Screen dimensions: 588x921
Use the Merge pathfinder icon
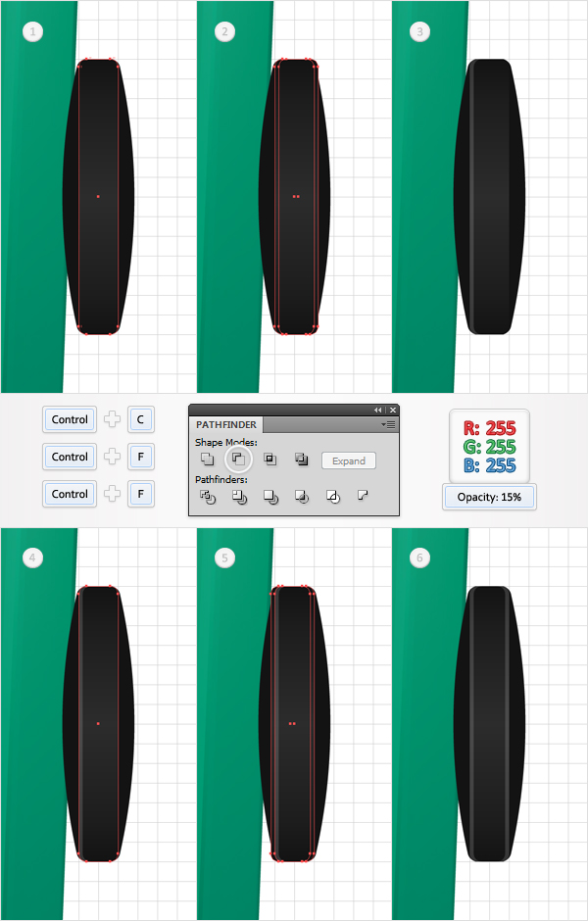tap(270, 497)
